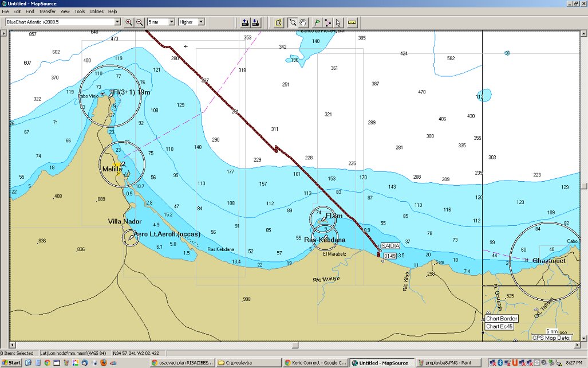Expand the Higher detail level dropdown
Viewport: 588px width, 368px height.
pos(201,22)
